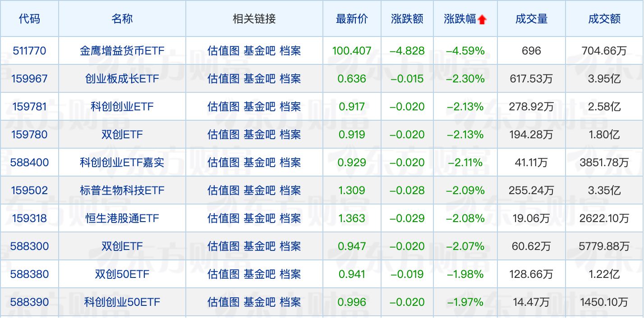Screen dimensions: 644x318
Task: Open 基金吧 for 588300 双创ETF row
Action: pyautogui.click(x=259, y=246)
